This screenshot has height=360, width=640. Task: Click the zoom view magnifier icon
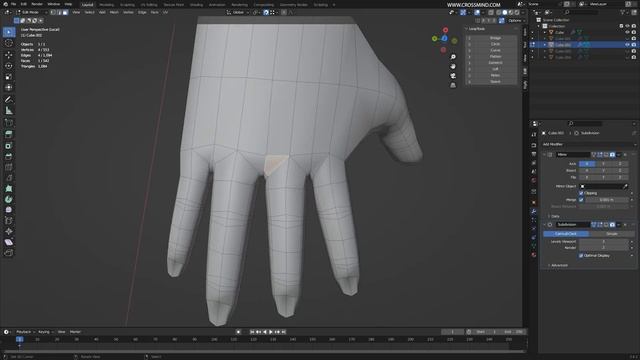click(453, 57)
